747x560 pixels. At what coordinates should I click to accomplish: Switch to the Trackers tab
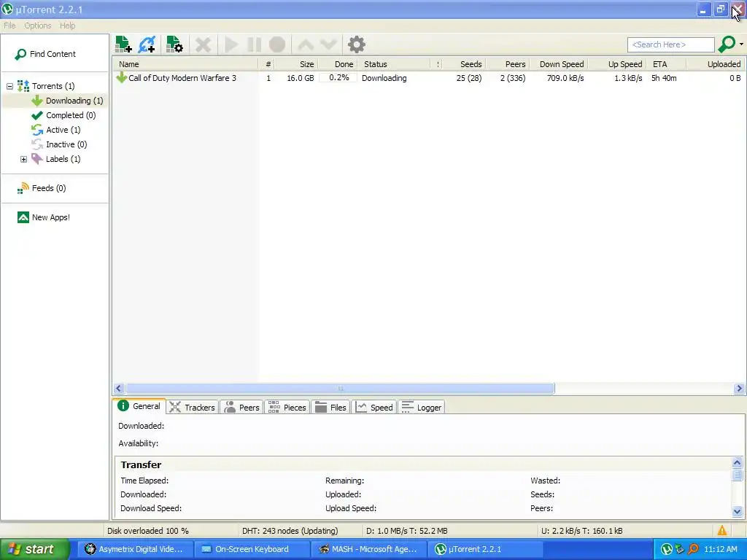[x=193, y=408]
